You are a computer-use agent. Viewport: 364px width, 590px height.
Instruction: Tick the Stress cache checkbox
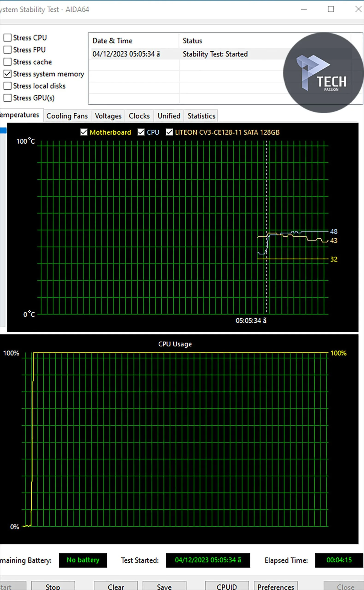point(7,62)
